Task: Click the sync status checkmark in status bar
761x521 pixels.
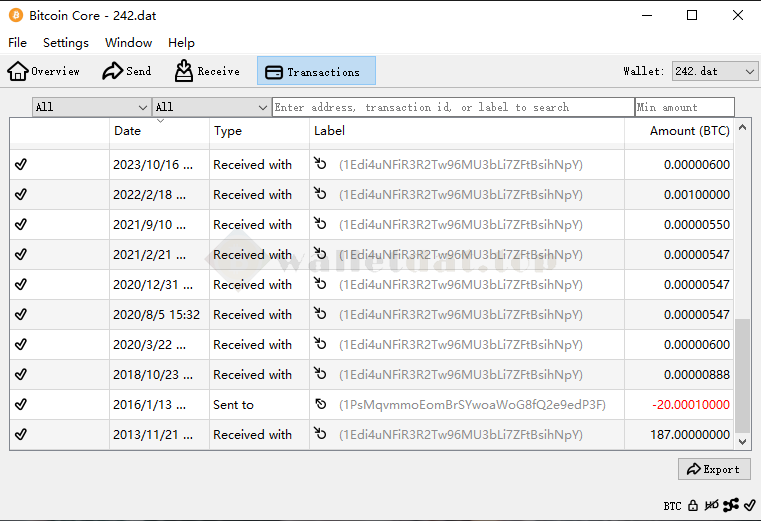Action: click(750, 506)
